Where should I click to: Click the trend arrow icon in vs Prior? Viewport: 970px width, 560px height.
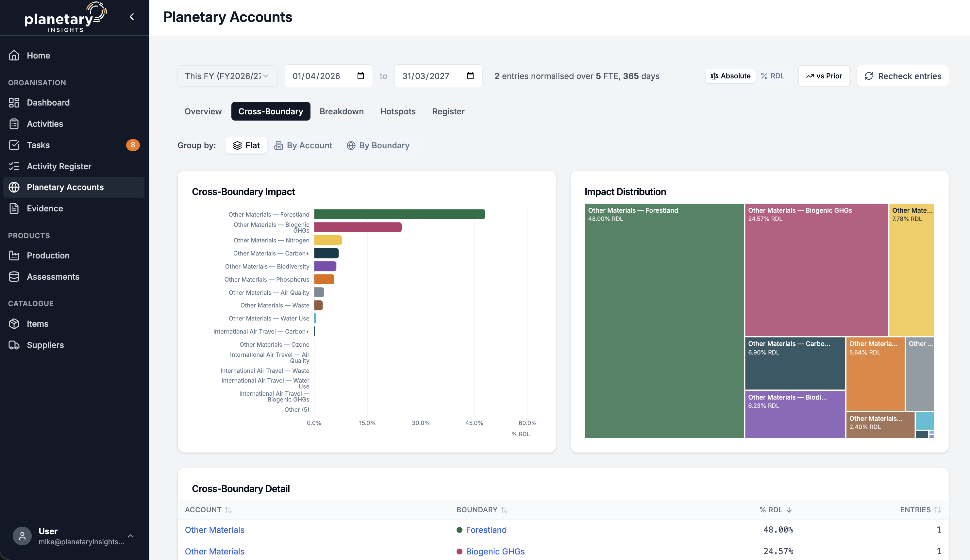(x=810, y=76)
